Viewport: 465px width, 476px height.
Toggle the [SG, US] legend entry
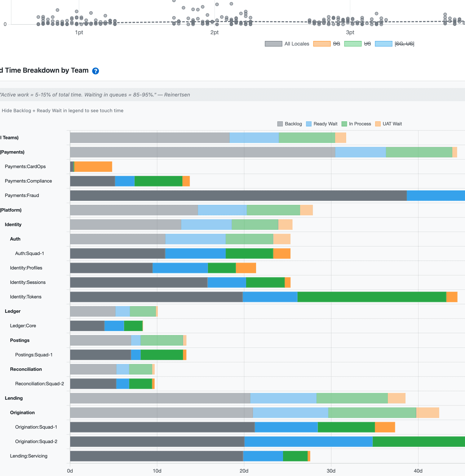pos(395,44)
